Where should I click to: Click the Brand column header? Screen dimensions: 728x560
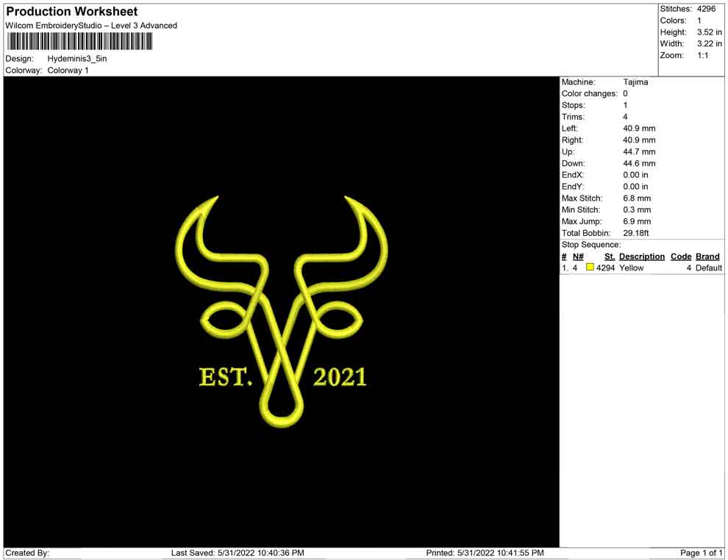click(707, 256)
